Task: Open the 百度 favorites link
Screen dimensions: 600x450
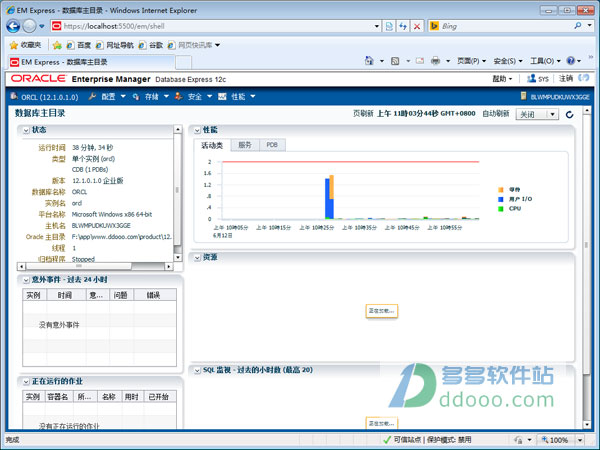Action: coord(79,45)
